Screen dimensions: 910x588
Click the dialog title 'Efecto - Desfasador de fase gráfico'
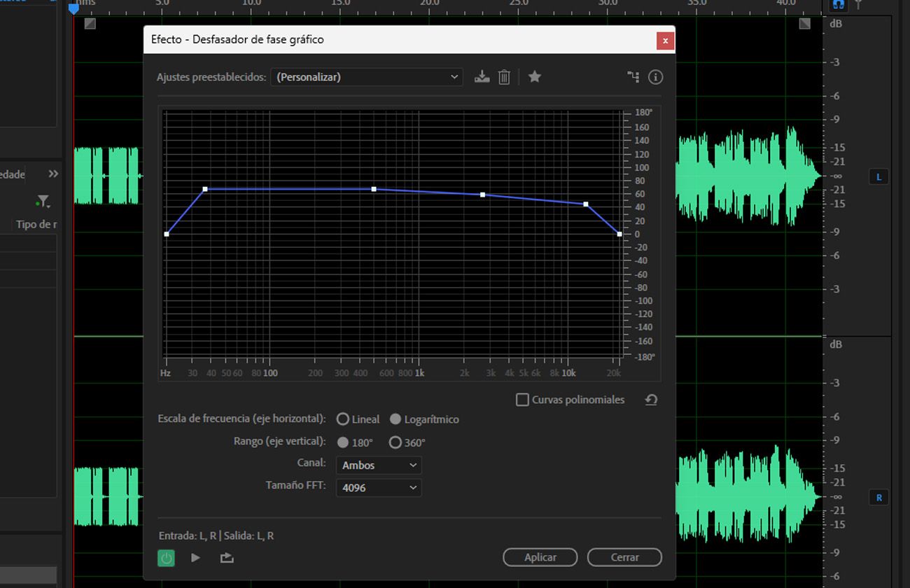click(237, 40)
